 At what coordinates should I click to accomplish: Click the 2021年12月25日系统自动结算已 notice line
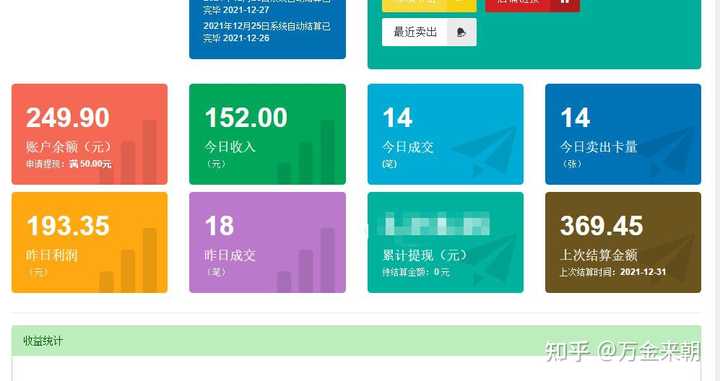click(x=267, y=26)
